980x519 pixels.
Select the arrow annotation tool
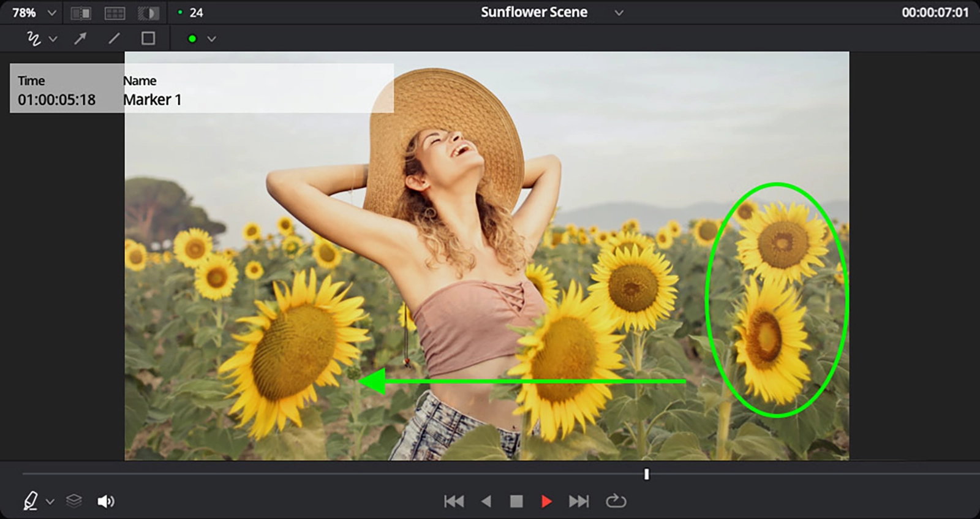coord(80,39)
